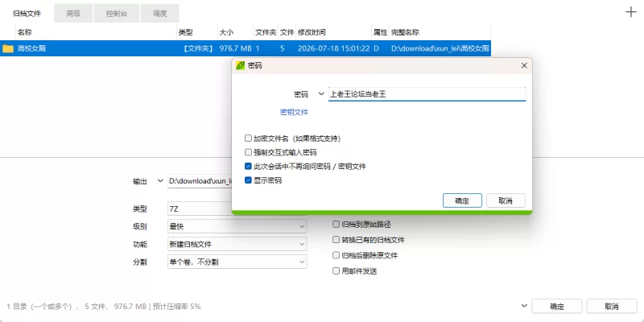Click the D:\download\xun_lei full path cell
The image size is (644, 322).
pos(440,48)
